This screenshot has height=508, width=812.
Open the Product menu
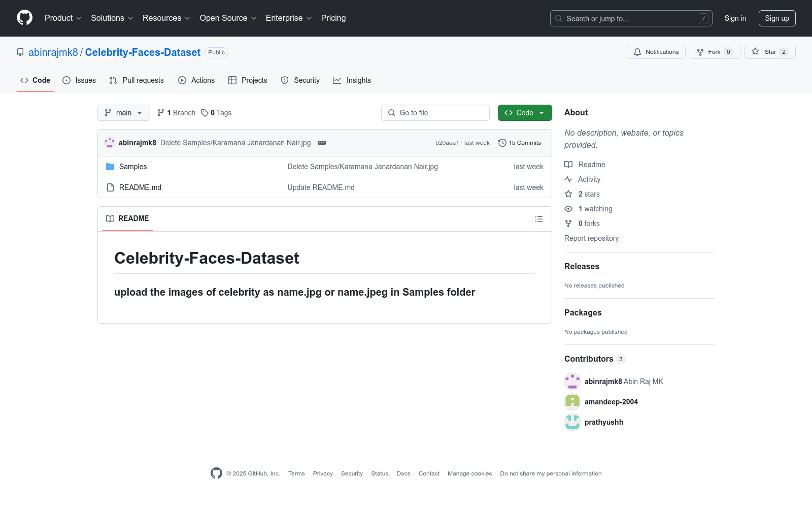click(x=63, y=18)
